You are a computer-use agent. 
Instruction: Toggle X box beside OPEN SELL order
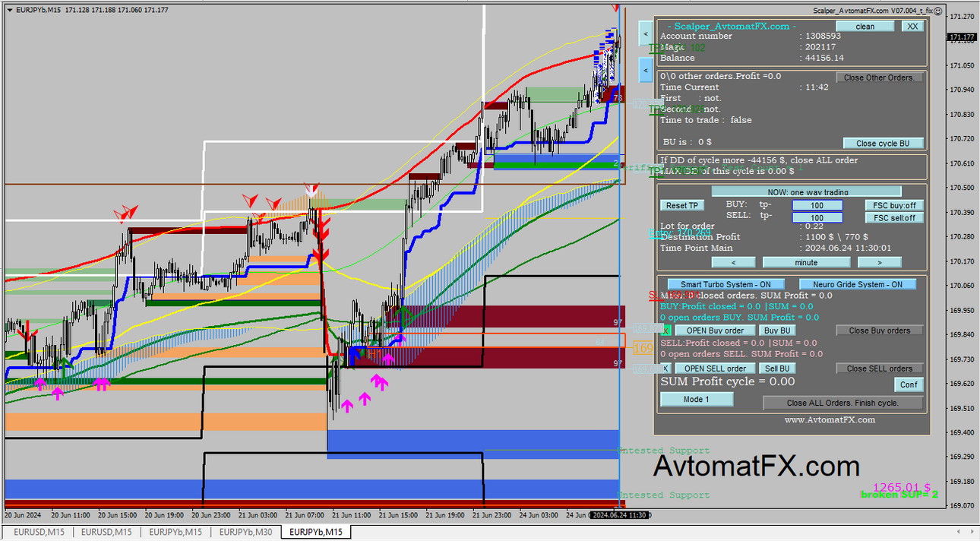click(x=665, y=369)
